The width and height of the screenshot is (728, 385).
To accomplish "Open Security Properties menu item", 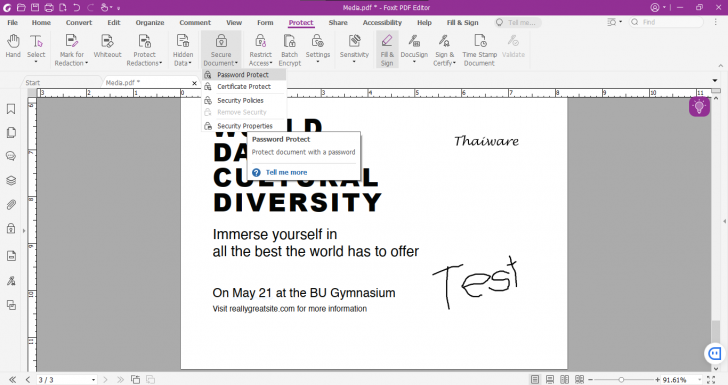I will coord(244,126).
